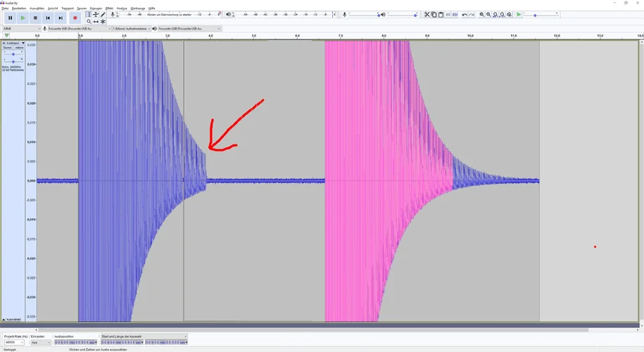Open the Analyse menu
644x352 pixels.
coord(122,8)
